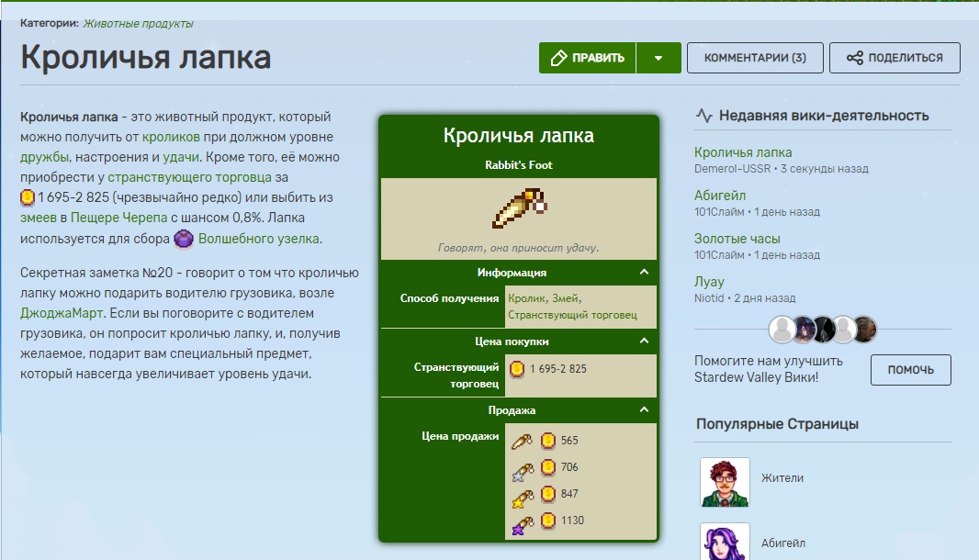Click the coin icon beside price 565
The width and height of the screenshot is (979, 560).
click(547, 441)
